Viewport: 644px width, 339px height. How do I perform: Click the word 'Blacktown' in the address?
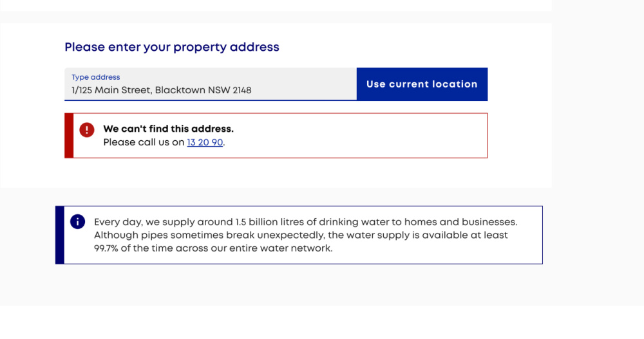[x=180, y=90]
